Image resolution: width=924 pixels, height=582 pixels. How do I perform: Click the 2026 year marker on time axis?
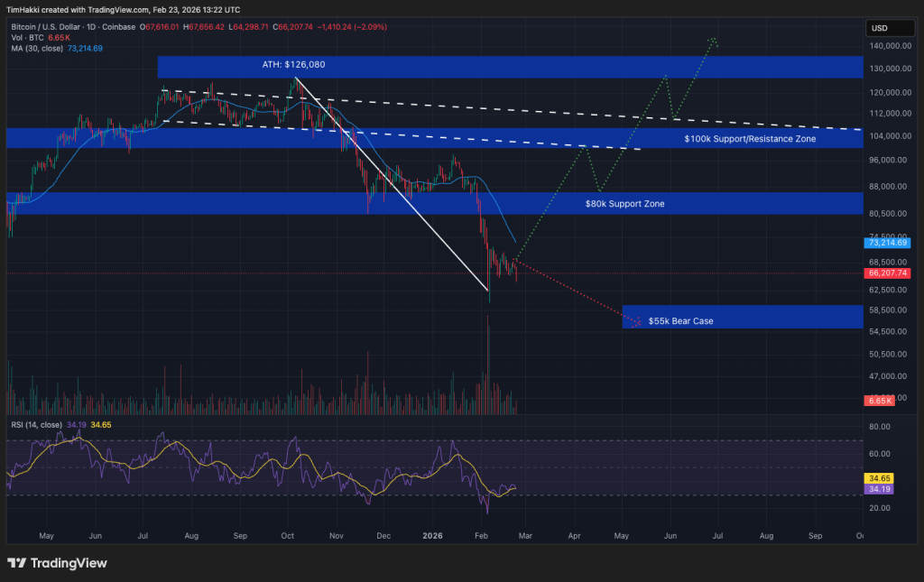point(434,535)
